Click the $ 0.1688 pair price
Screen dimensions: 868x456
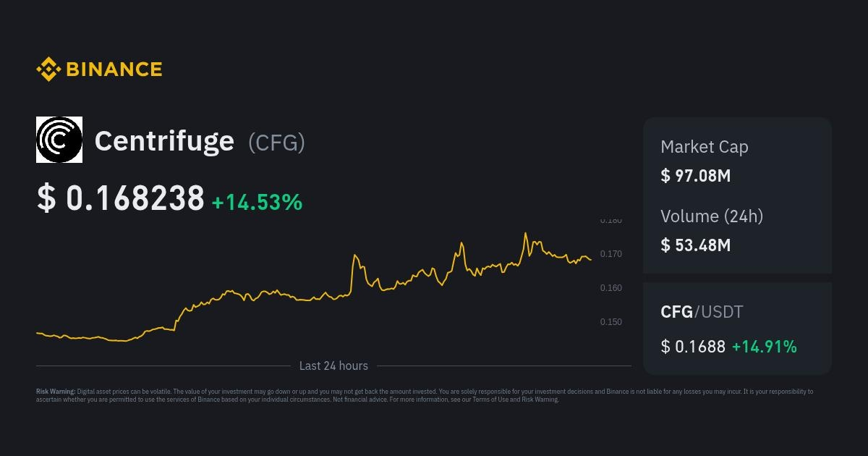point(693,347)
